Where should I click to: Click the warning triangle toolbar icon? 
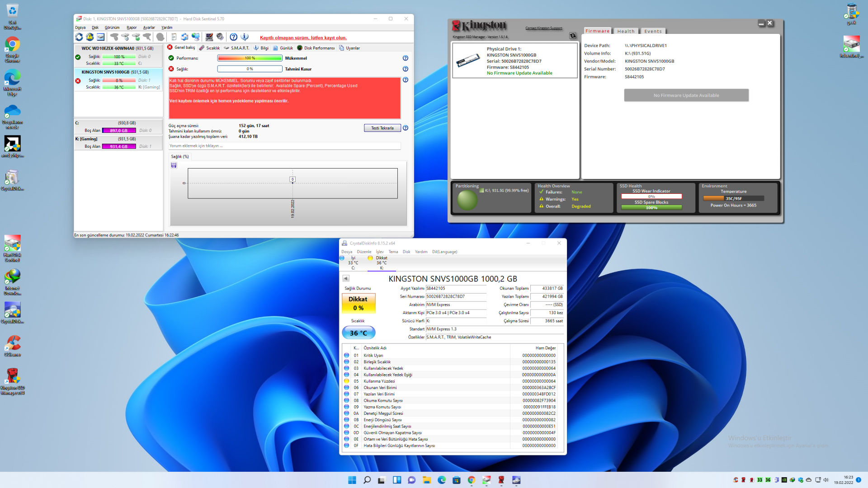(x=90, y=37)
